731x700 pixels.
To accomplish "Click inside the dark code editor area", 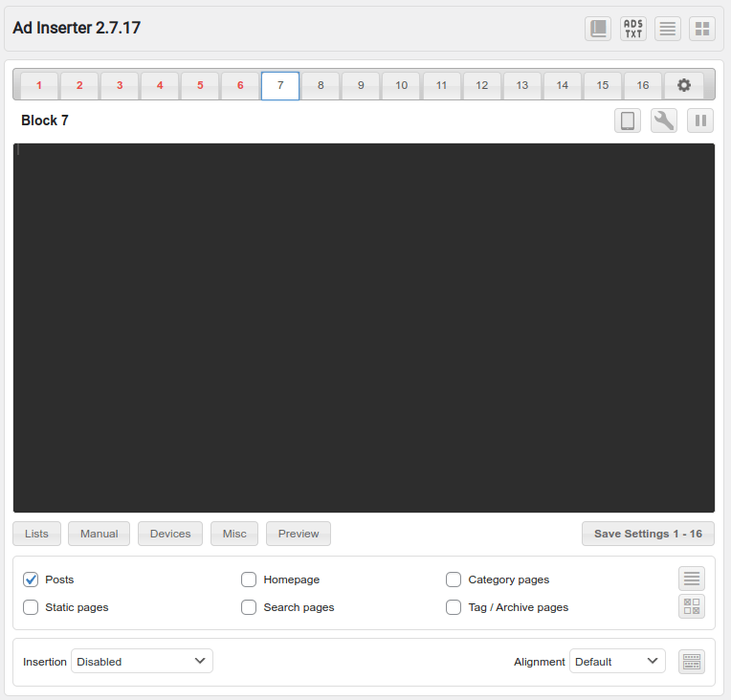I will [x=364, y=328].
